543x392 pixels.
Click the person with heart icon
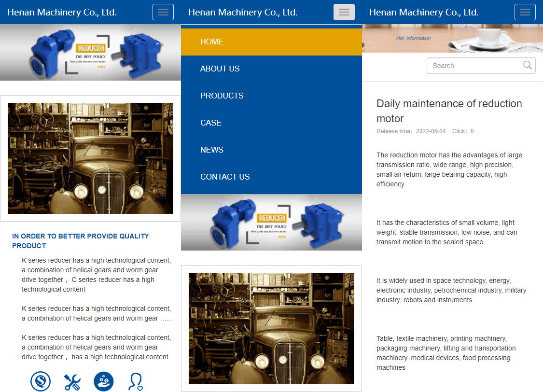(136, 381)
